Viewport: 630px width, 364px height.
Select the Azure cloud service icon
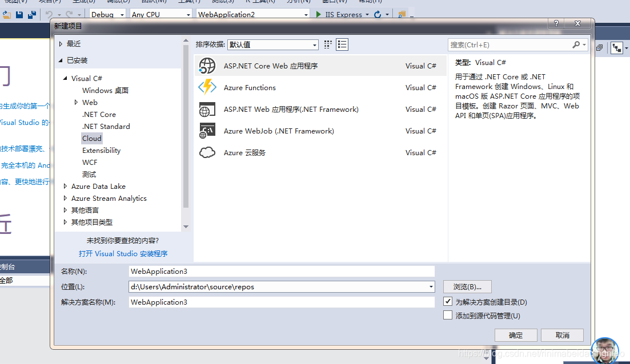(207, 152)
